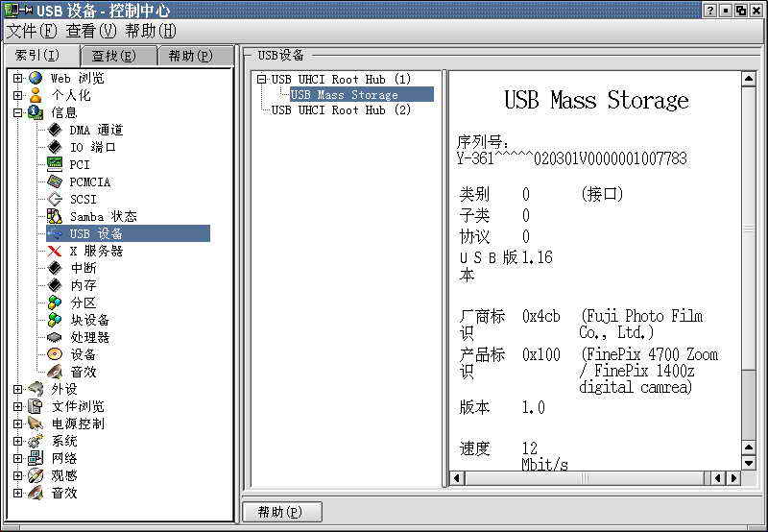Switch to the 帮助(P) tab

point(194,56)
